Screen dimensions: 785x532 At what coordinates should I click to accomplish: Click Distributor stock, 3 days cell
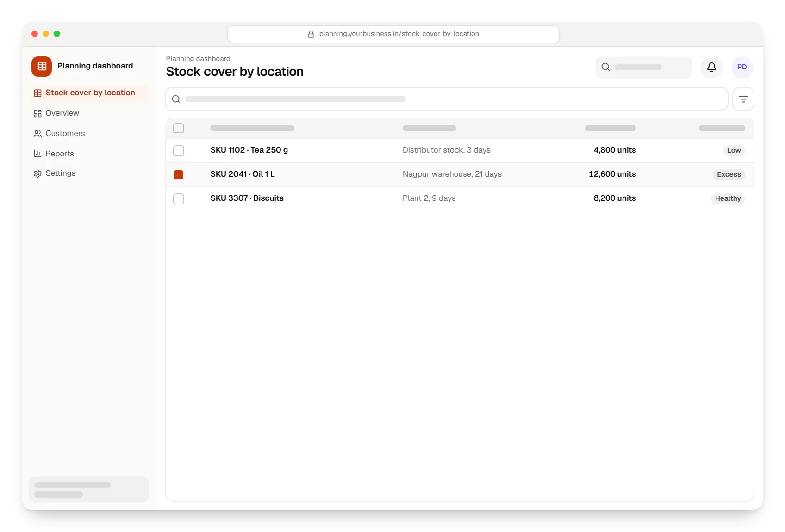pos(447,150)
